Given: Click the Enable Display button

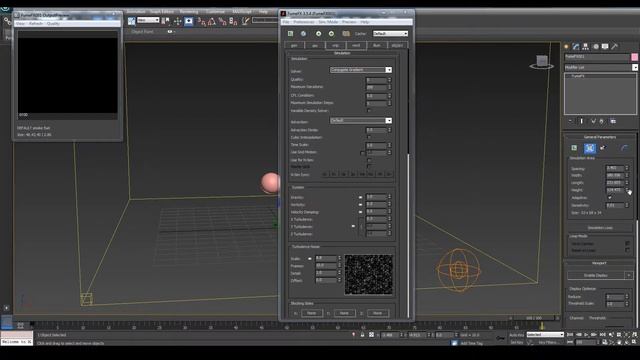Looking at the screenshot, I should click(x=596, y=276).
